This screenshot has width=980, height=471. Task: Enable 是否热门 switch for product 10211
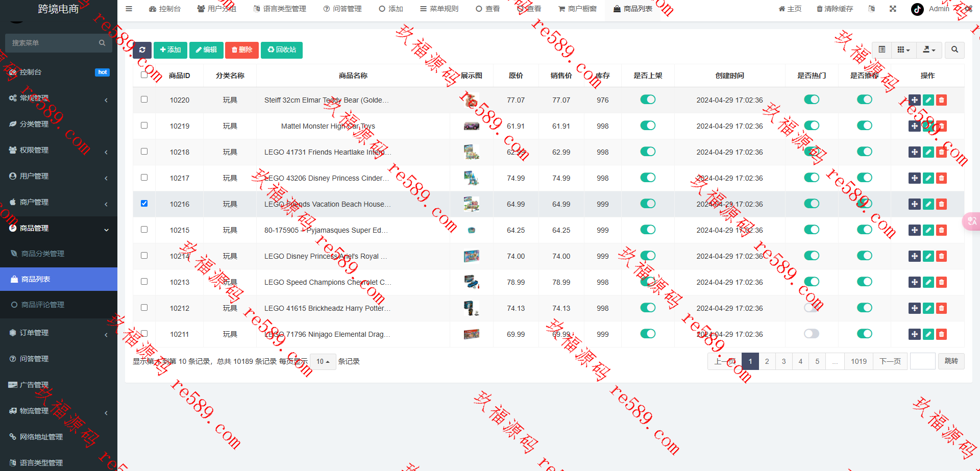pyautogui.click(x=812, y=334)
